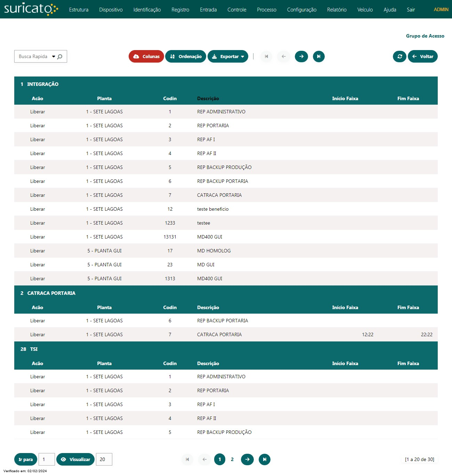452x476 pixels.
Task: Open the Ajuda menu
Action: [x=390, y=10]
